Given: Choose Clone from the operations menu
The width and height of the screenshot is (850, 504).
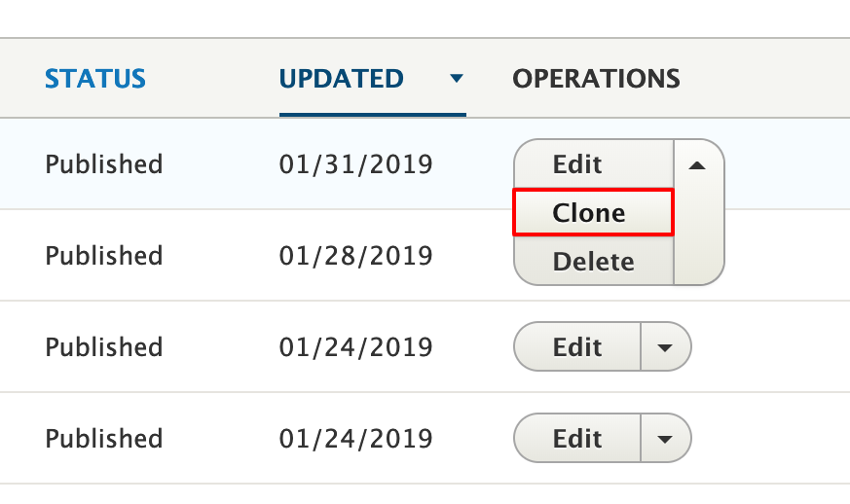Looking at the screenshot, I should tap(589, 213).
